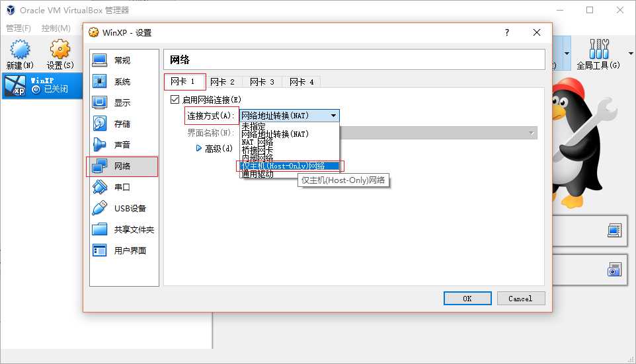Viewport: 636px width, 364px height.
Task: Click the 设置(S) gear toolbar icon
Action: [x=60, y=54]
